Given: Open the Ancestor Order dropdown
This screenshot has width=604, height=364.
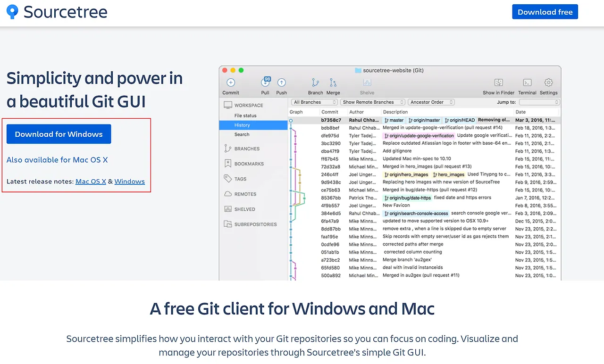Looking at the screenshot, I should tap(431, 102).
